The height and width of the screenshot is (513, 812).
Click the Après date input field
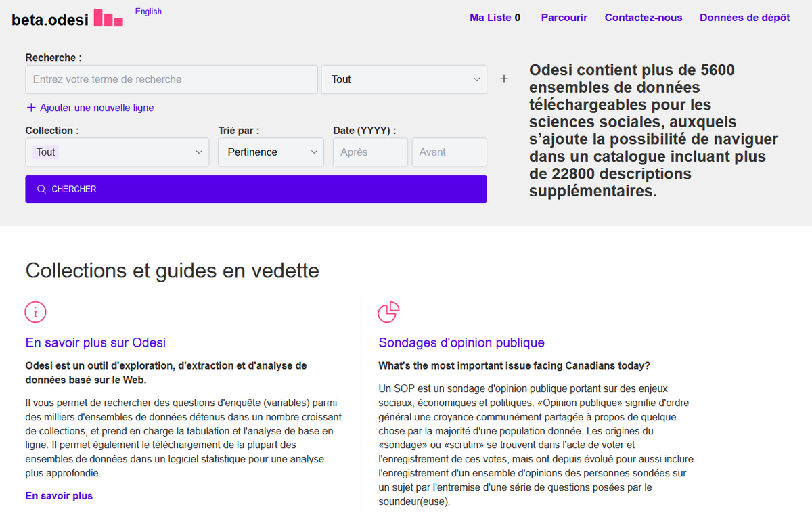tap(371, 152)
